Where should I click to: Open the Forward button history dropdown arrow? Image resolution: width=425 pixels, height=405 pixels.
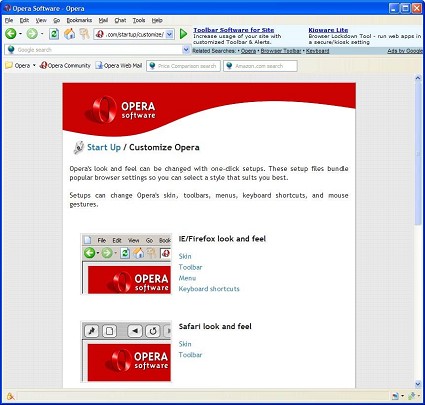pyautogui.click(x=42, y=34)
